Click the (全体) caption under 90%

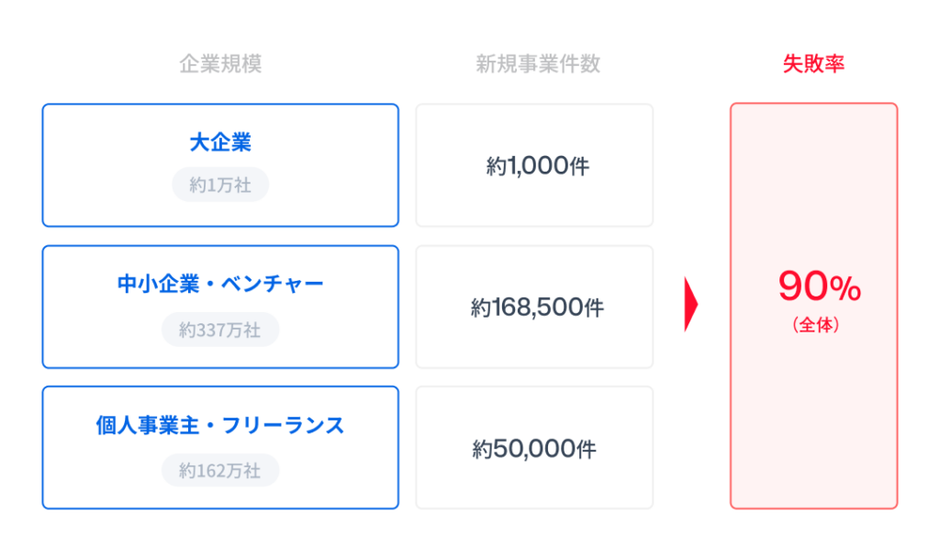[x=815, y=325]
